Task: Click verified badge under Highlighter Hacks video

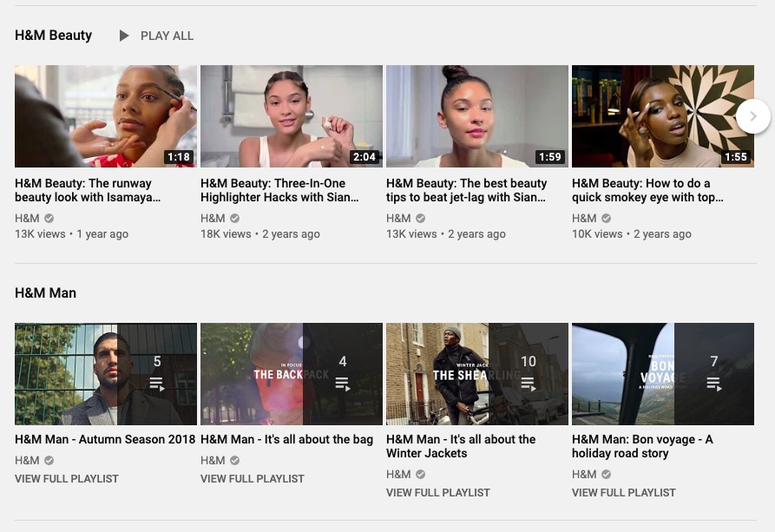Action: click(x=235, y=218)
